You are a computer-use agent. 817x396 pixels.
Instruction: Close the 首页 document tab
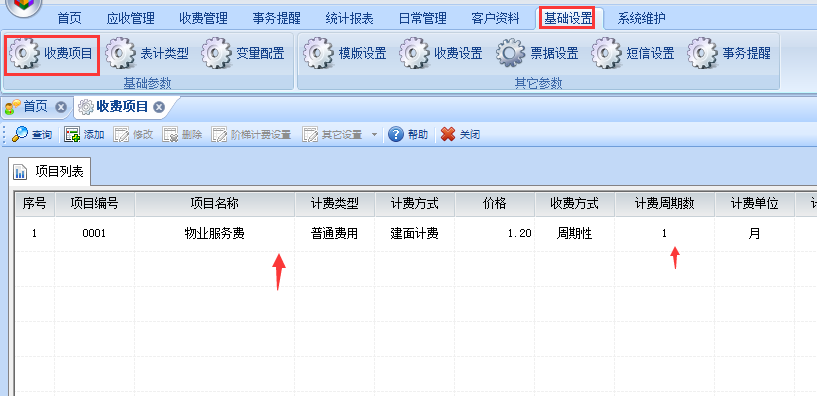61,107
